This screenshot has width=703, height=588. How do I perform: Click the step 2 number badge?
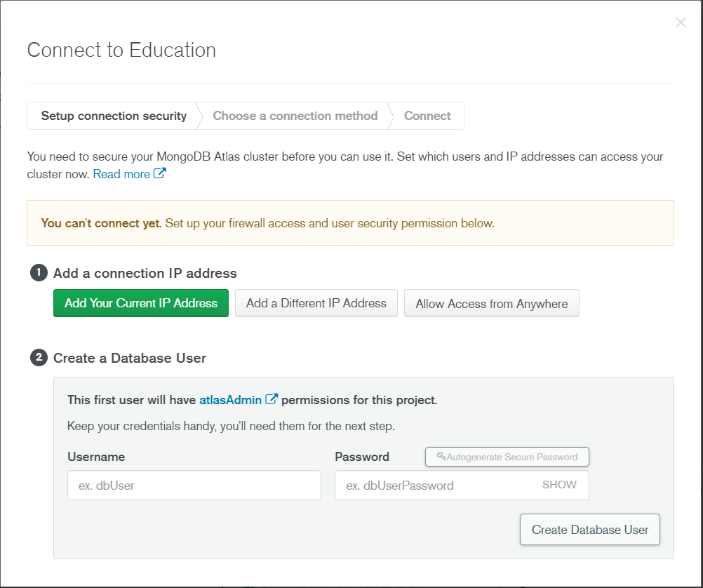(x=39, y=358)
